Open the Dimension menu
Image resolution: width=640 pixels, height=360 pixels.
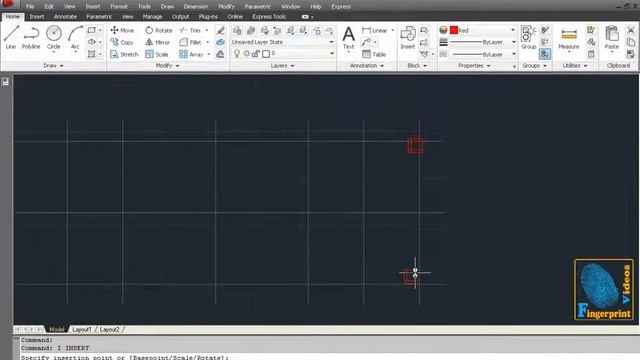pyautogui.click(x=196, y=7)
